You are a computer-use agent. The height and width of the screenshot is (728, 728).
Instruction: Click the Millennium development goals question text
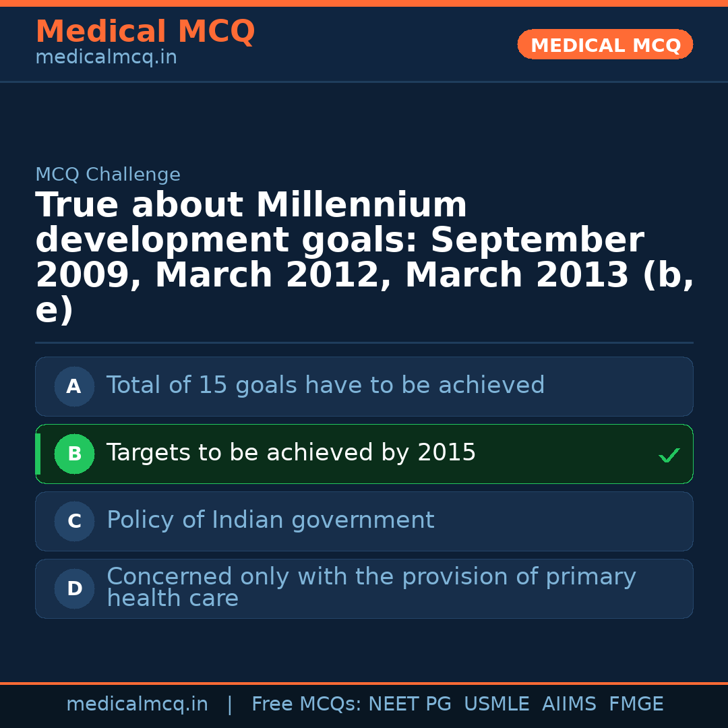tap(364, 257)
